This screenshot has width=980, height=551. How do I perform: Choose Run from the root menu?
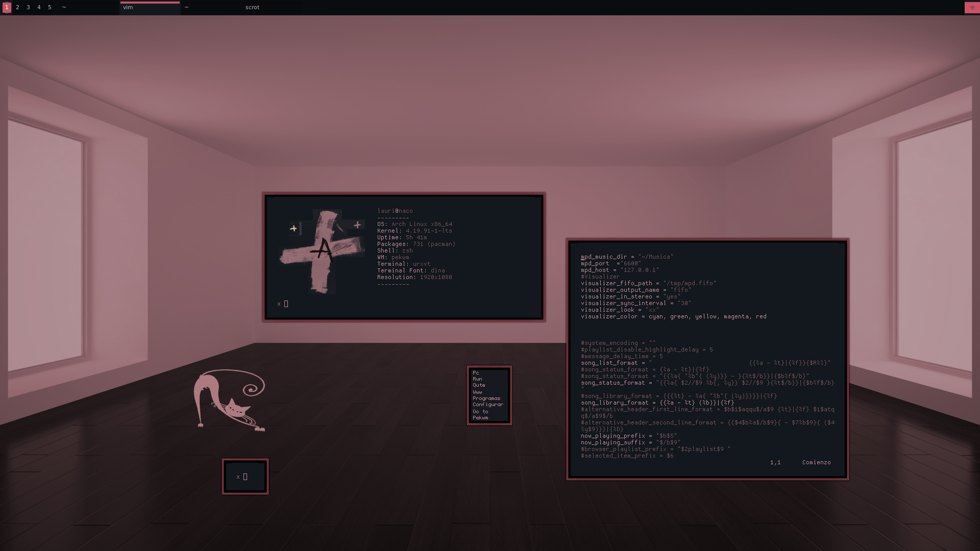477,379
